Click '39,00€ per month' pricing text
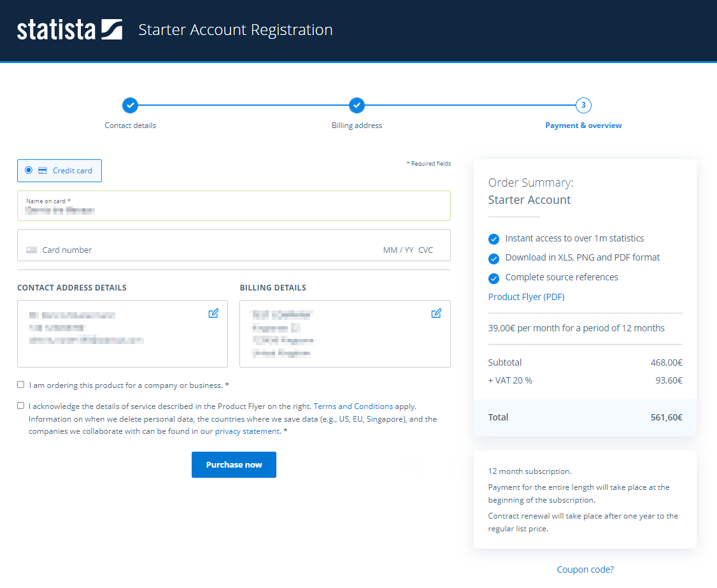The height and width of the screenshot is (588, 717). [x=576, y=328]
